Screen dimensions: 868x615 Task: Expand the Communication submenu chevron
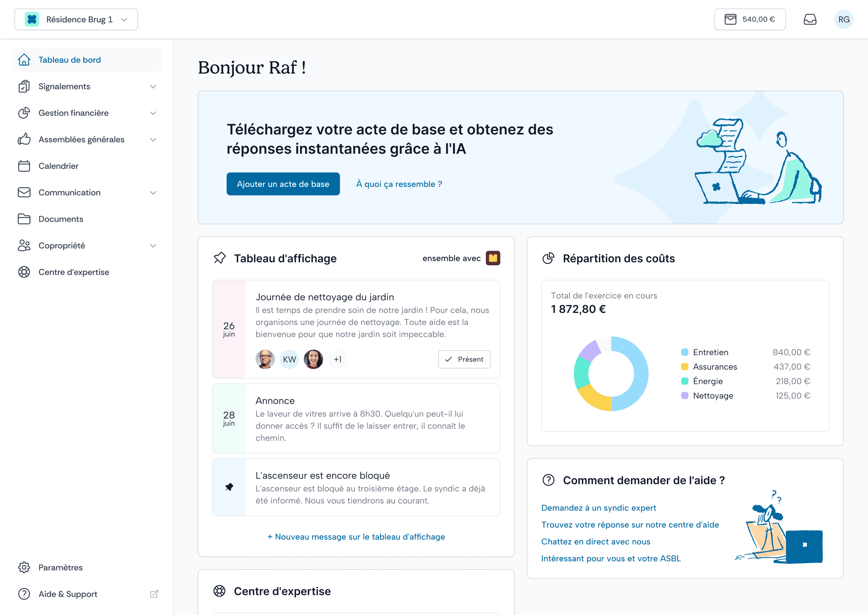(x=153, y=193)
